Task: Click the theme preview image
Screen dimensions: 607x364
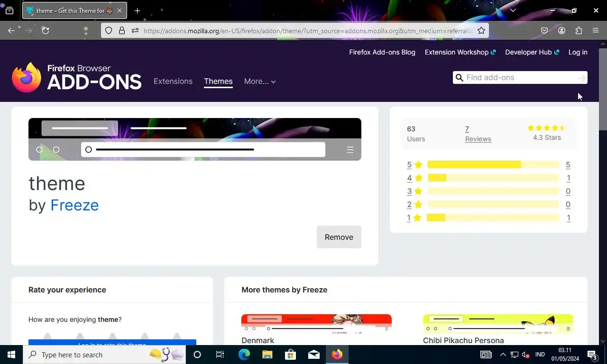Action: coord(195,139)
